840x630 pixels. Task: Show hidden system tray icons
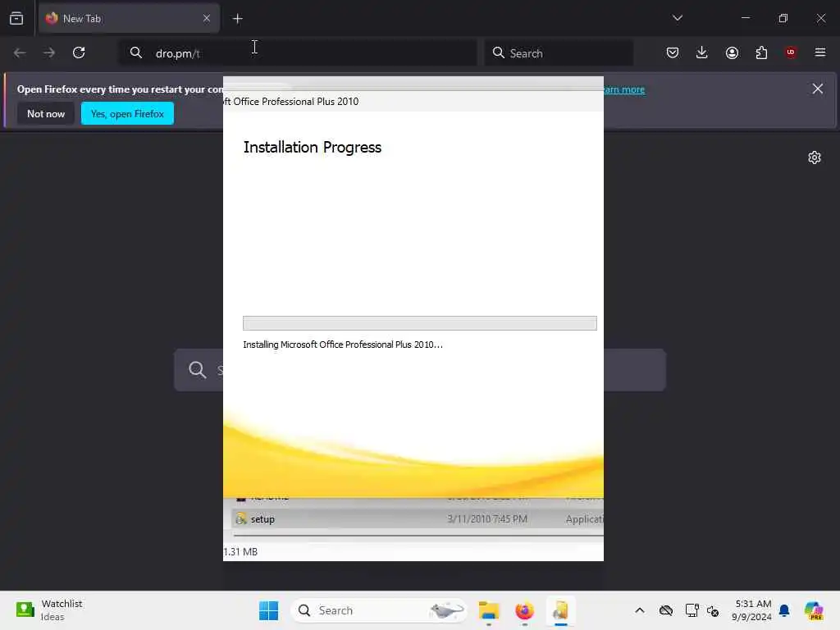tap(640, 610)
